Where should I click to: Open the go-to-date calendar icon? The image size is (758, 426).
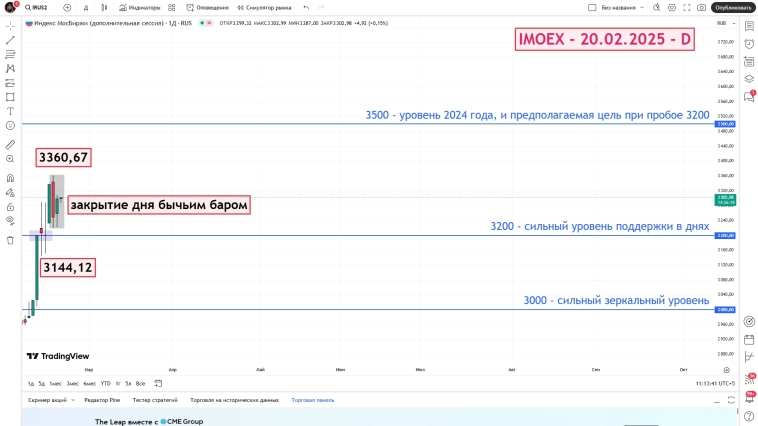point(158,383)
